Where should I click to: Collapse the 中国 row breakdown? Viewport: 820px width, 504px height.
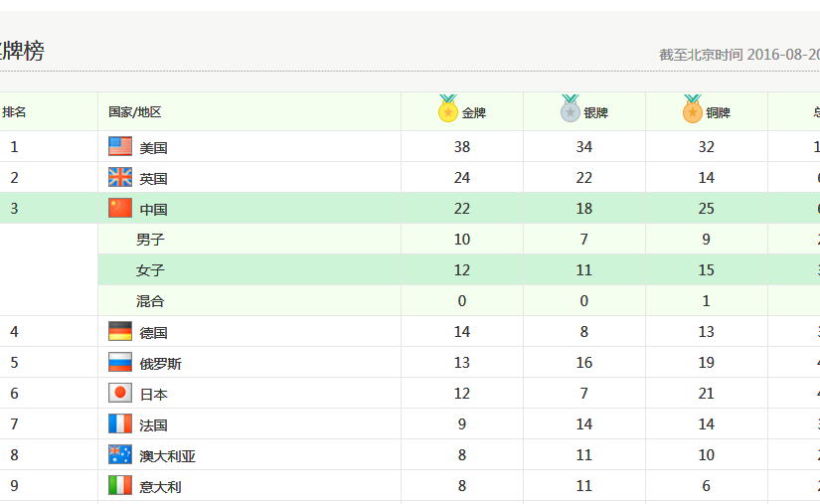click(x=153, y=210)
